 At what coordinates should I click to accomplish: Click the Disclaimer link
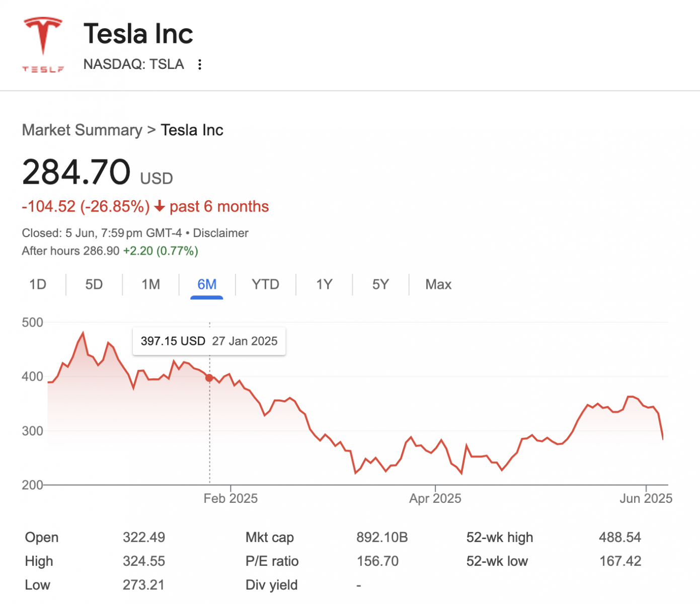[221, 233]
